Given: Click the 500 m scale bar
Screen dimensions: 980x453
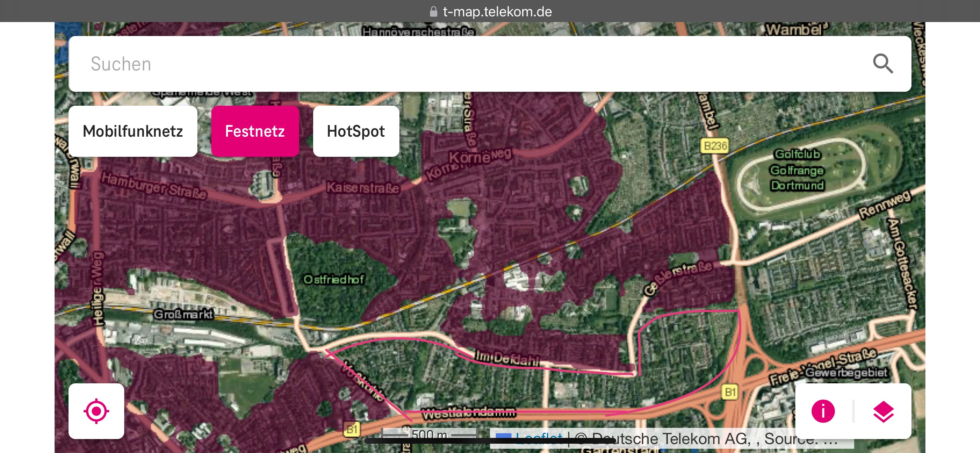Looking at the screenshot, I should pyautogui.click(x=429, y=434).
